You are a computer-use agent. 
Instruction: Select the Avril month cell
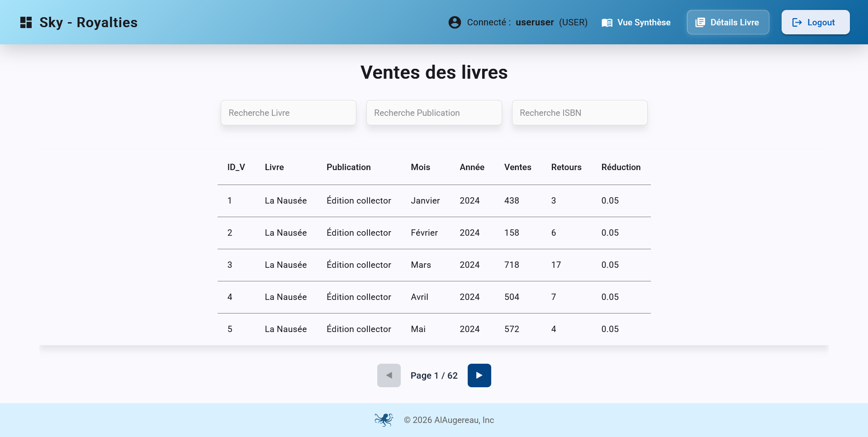(420, 297)
